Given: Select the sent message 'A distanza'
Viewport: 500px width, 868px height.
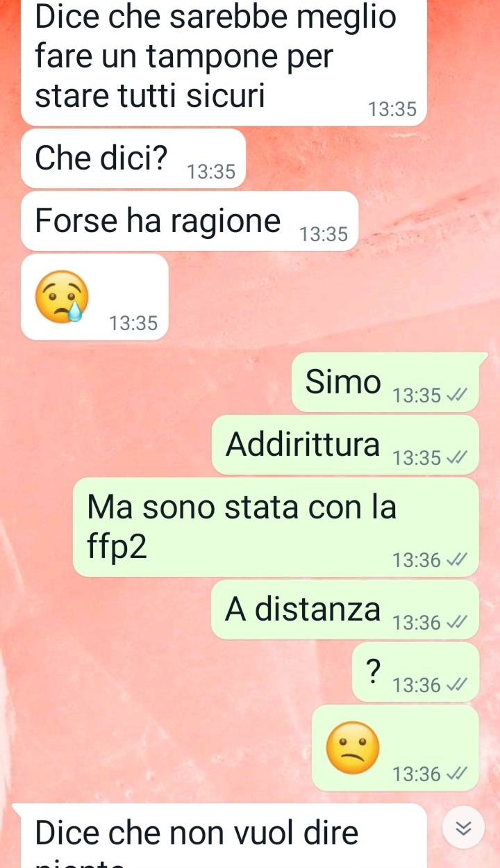Looking at the screenshot, I should point(345,609).
